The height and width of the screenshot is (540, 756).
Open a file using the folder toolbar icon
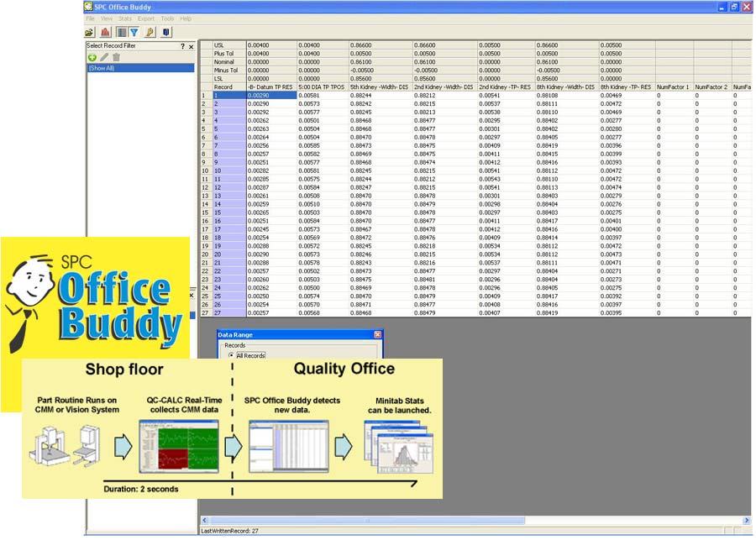pos(89,31)
